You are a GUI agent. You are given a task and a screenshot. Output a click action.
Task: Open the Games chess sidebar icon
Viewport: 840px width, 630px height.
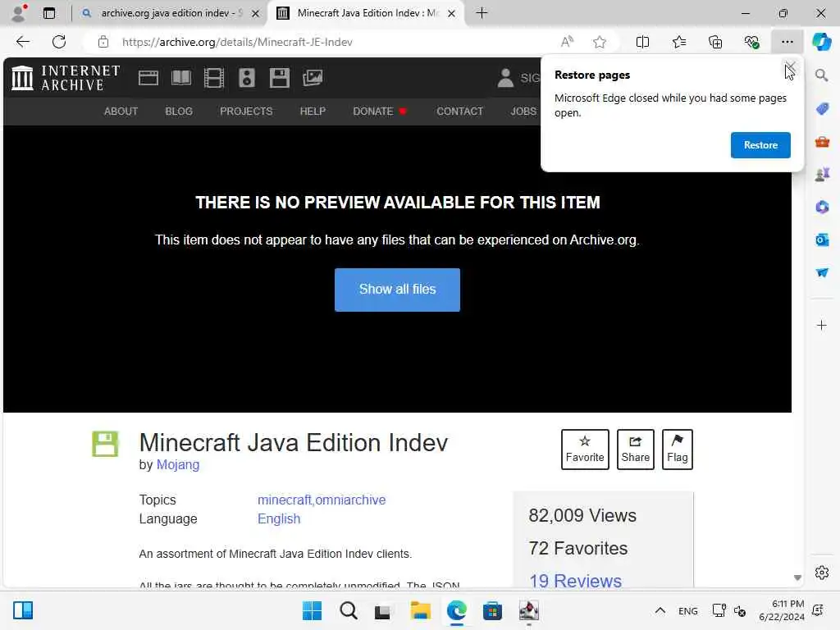tap(822, 174)
